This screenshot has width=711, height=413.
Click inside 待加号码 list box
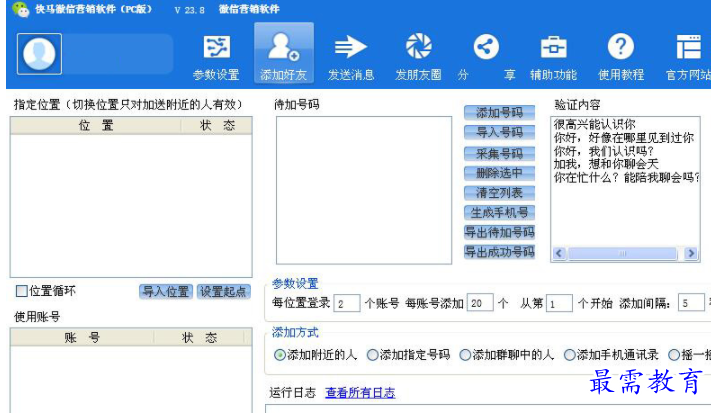[364, 190]
